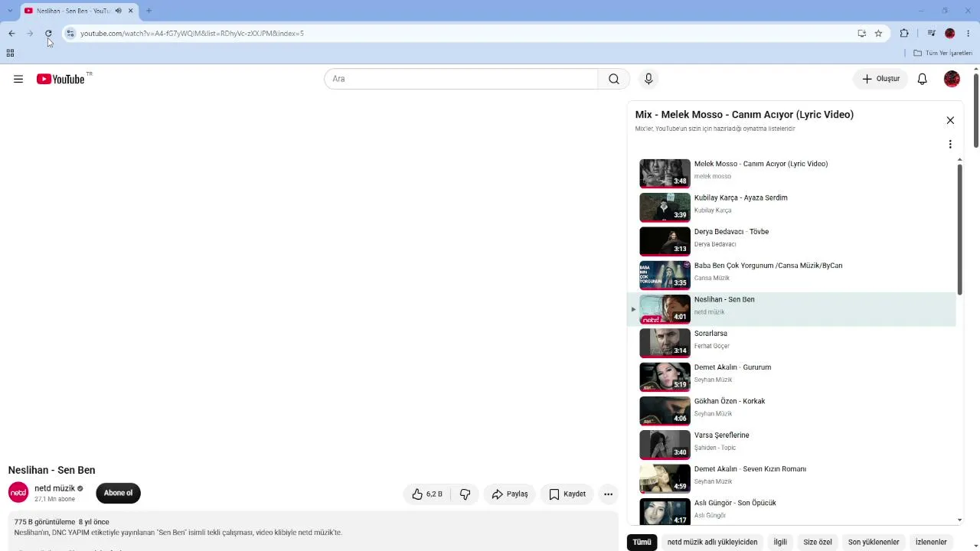Open the tab search chevron

click(x=9, y=11)
